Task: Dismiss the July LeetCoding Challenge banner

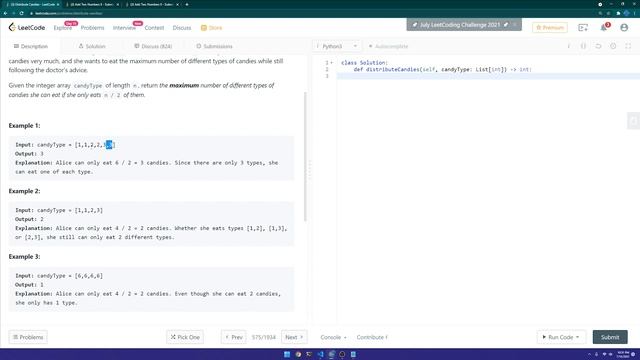Action: (x=515, y=24)
